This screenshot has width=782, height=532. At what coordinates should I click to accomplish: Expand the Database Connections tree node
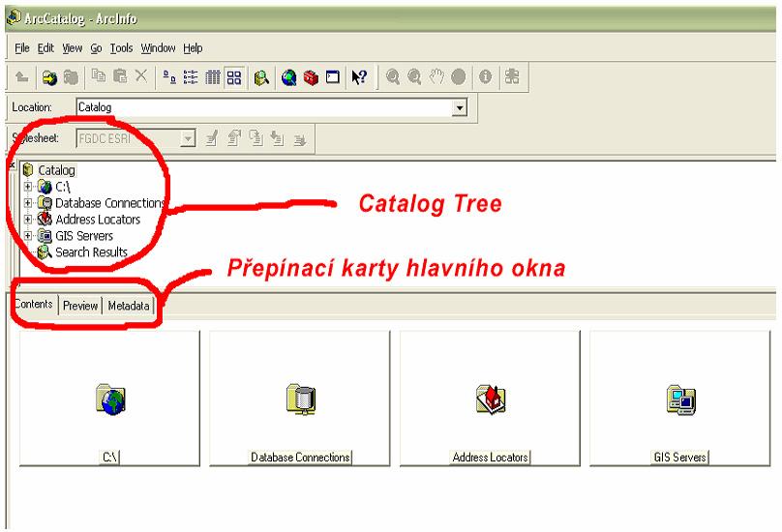point(28,203)
